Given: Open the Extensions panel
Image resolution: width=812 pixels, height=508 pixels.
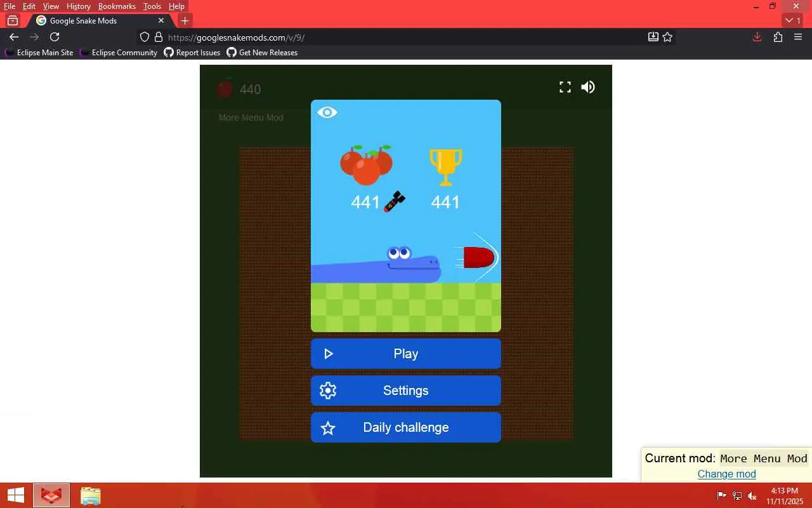Looking at the screenshot, I should pos(778,37).
